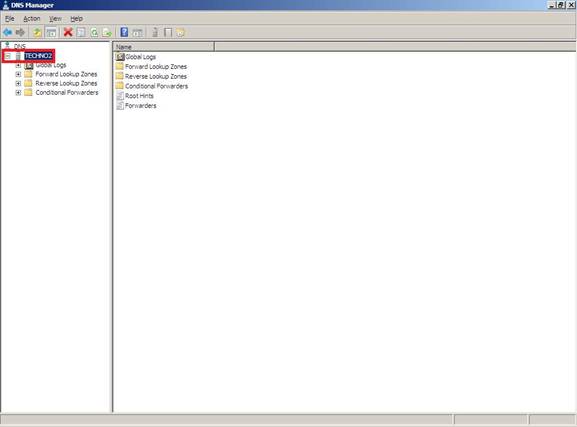
Task: Click the Show/Hide Console Tree icon
Action: pyautogui.click(x=51, y=32)
